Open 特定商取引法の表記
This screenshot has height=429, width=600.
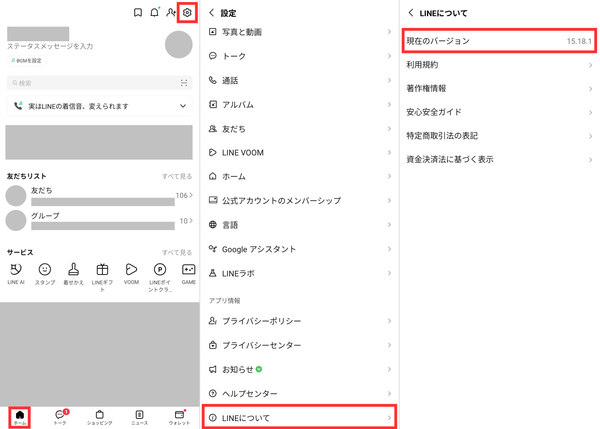tap(499, 136)
